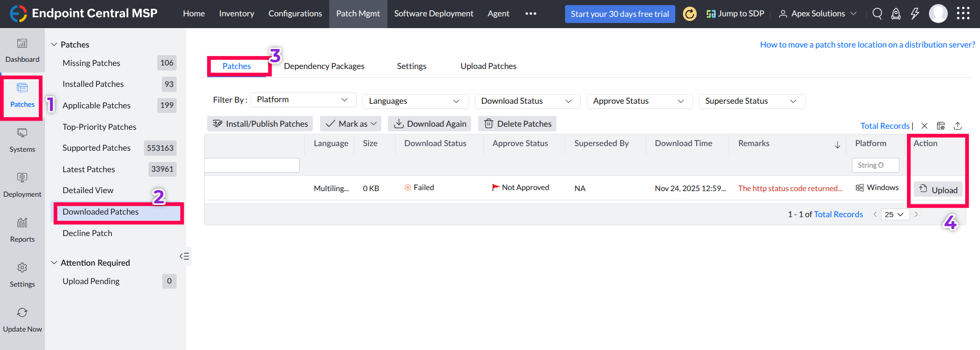Click the Platform column filter field

click(875, 165)
